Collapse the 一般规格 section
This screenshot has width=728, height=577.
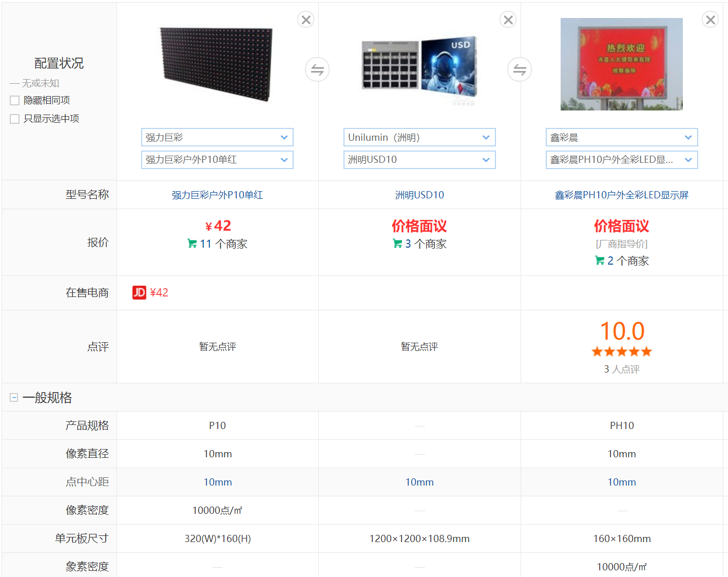pos(14,398)
